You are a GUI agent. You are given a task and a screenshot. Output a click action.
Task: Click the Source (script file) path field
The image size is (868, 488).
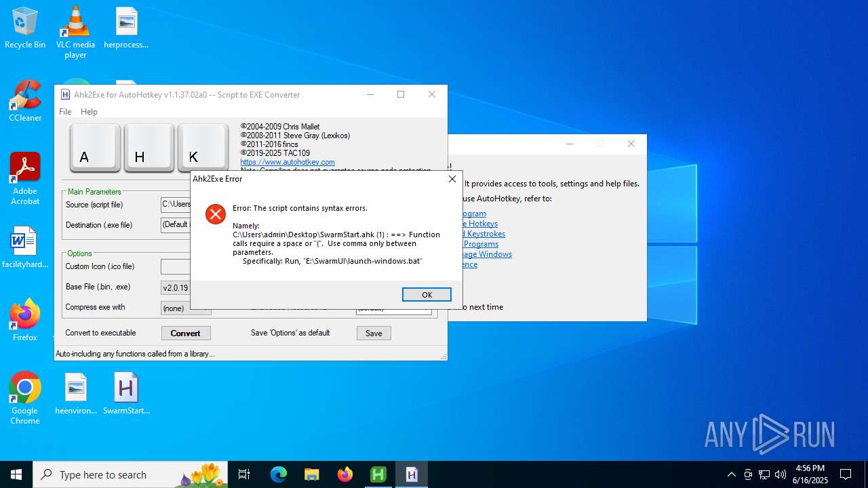coord(176,205)
